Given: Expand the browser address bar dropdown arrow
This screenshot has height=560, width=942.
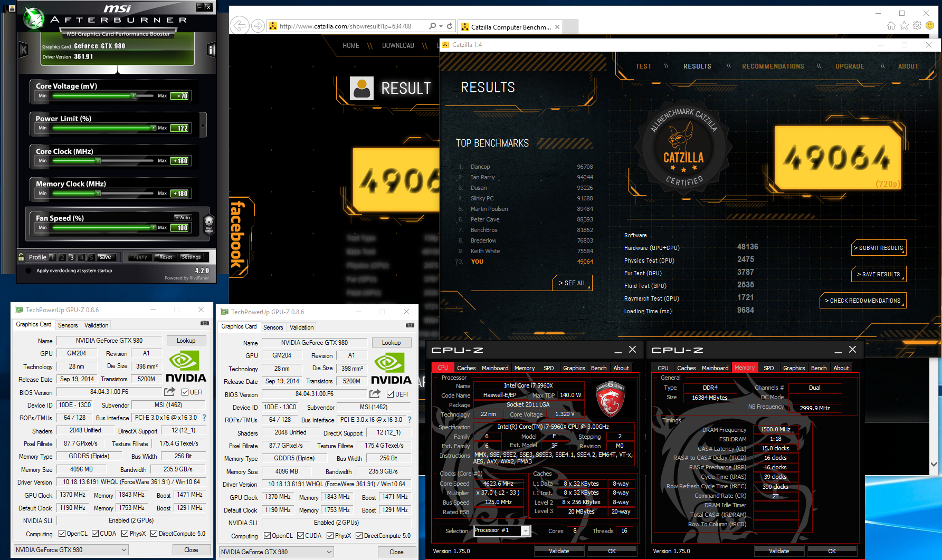Looking at the screenshot, I should coord(441,26).
